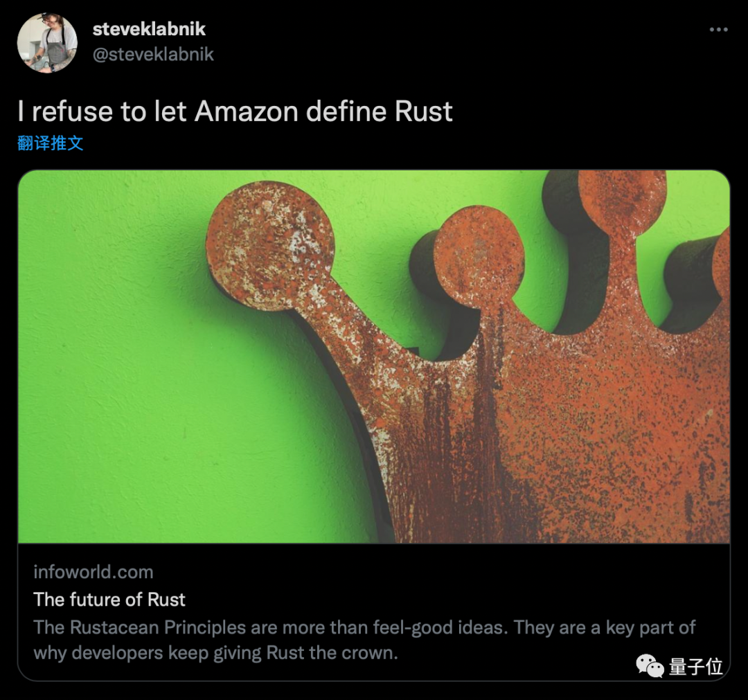Click the WeChat logo watermark icon

650,665
